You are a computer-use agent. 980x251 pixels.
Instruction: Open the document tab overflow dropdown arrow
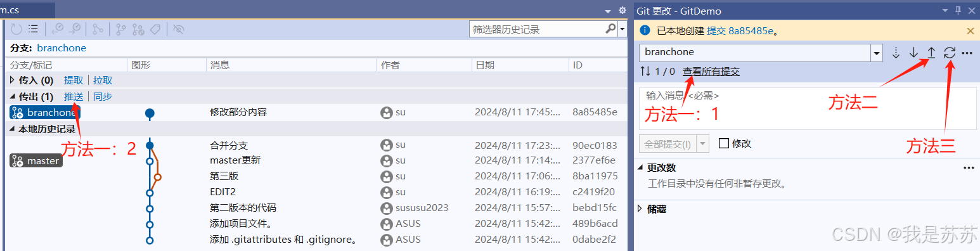coord(608,11)
